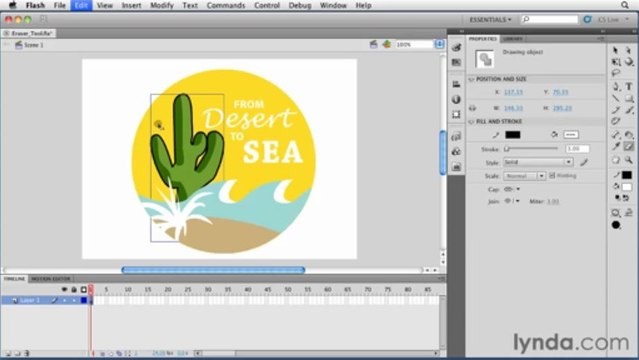Image resolution: width=639 pixels, height=360 pixels.
Task: Select the Rectangle shape tool
Action: click(x=629, y=98)
